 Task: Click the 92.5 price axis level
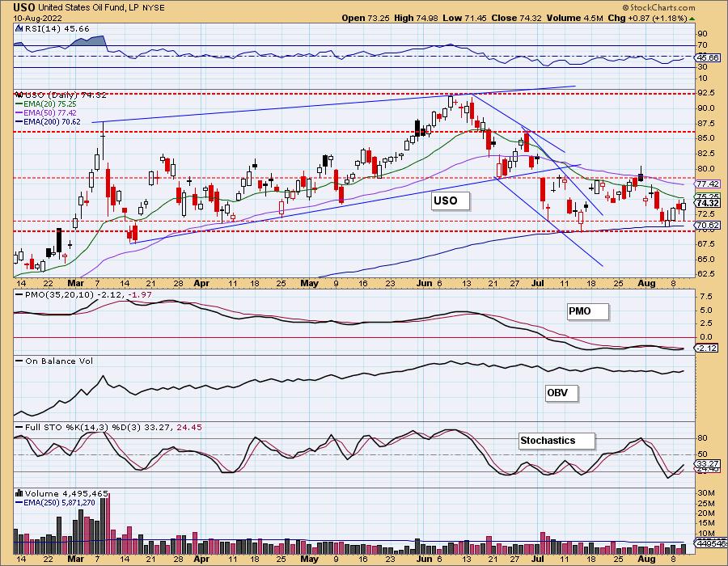[705, 93]
